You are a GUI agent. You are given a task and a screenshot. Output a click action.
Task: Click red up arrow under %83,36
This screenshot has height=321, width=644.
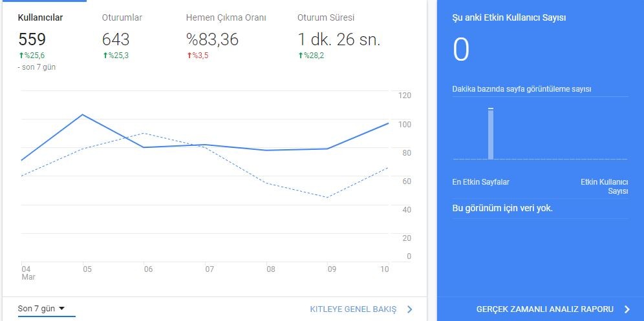[x=189, y=56]
